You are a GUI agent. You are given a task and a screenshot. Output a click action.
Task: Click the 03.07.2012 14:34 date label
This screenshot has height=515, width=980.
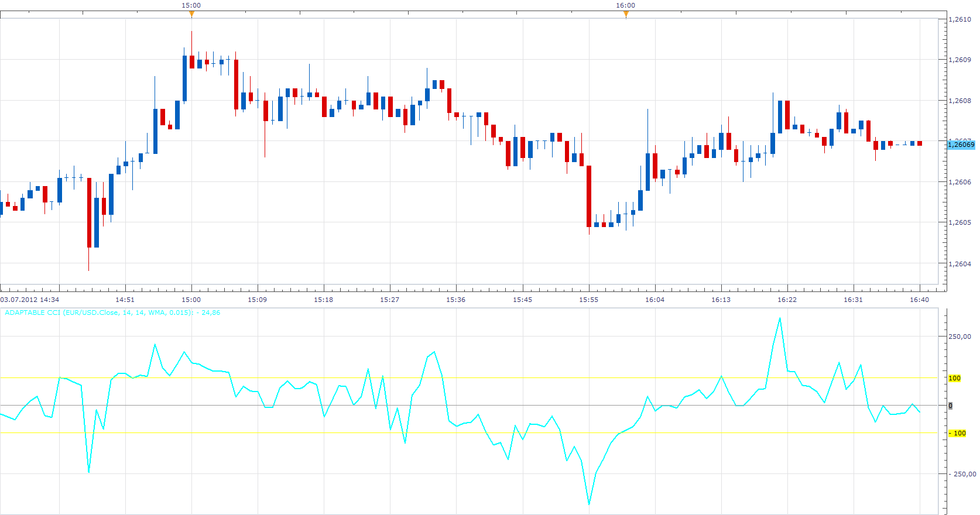30,300
